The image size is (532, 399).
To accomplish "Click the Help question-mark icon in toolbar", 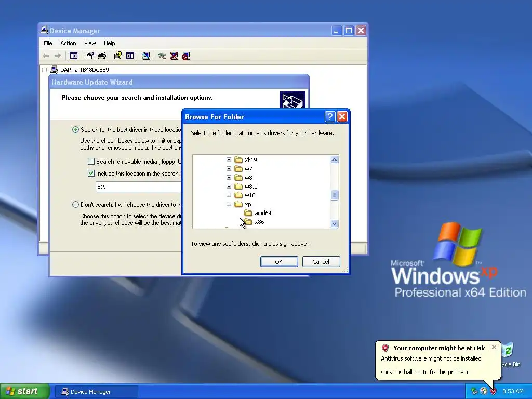I will (118, 56).
